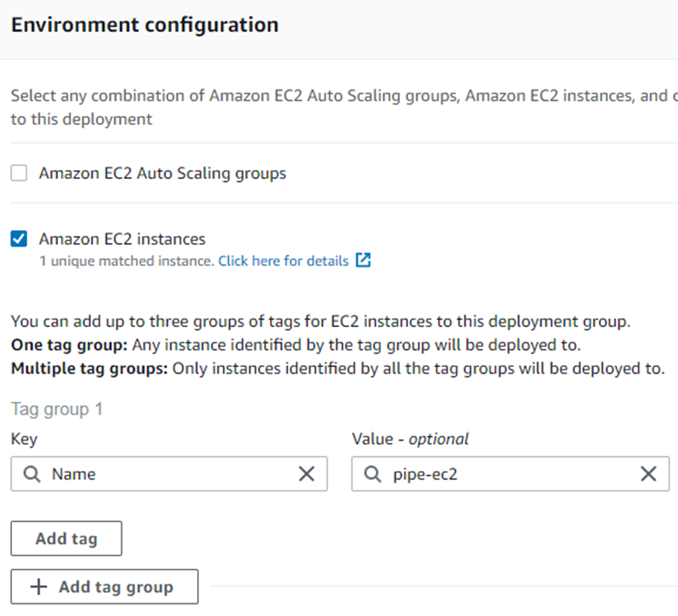678x616 pixels.
Task: Check the Amazon EC2 Auto Scaling groups checkbox
Action: coord(19,174)
